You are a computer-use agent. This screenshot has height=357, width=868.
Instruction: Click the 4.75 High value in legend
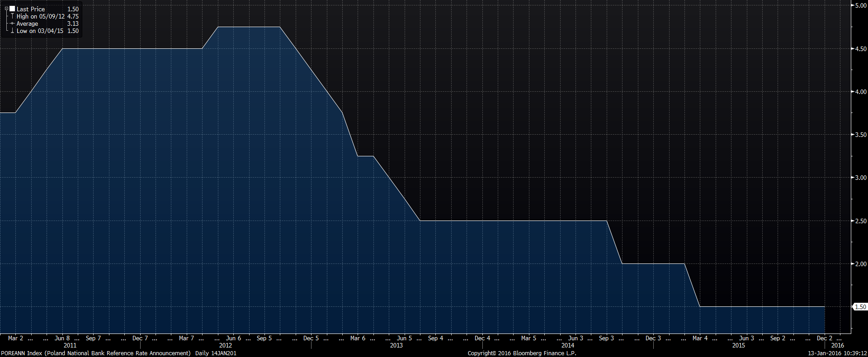[x=73, y=16]
